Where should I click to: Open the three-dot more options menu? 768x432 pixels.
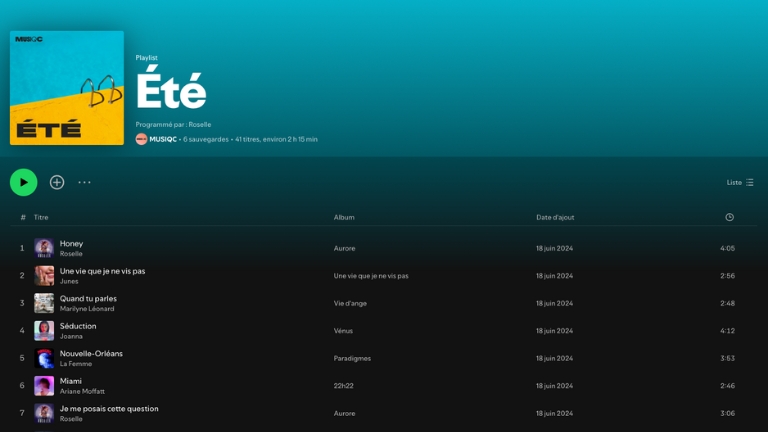point(84,182)
